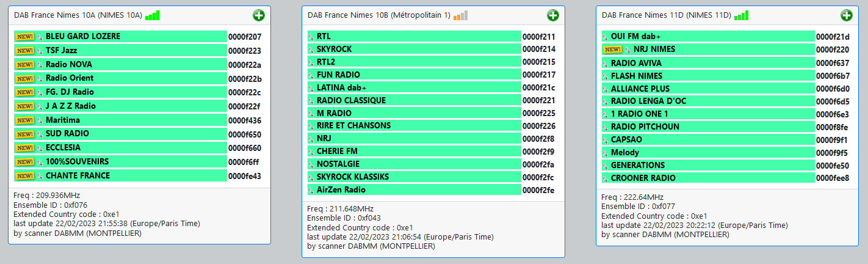Click small service icon before Melody
The width and height of the screenshot is (868, 264).
606,153
